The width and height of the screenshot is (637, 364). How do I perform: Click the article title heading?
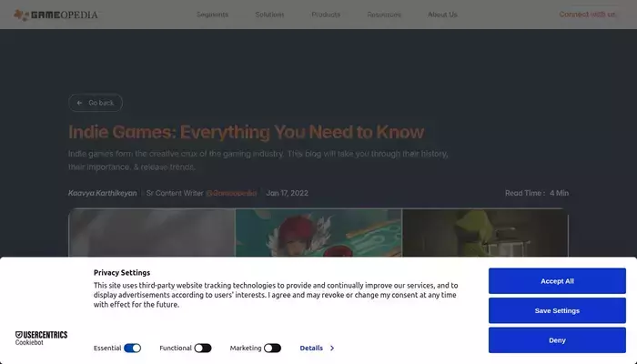(247, 132)
